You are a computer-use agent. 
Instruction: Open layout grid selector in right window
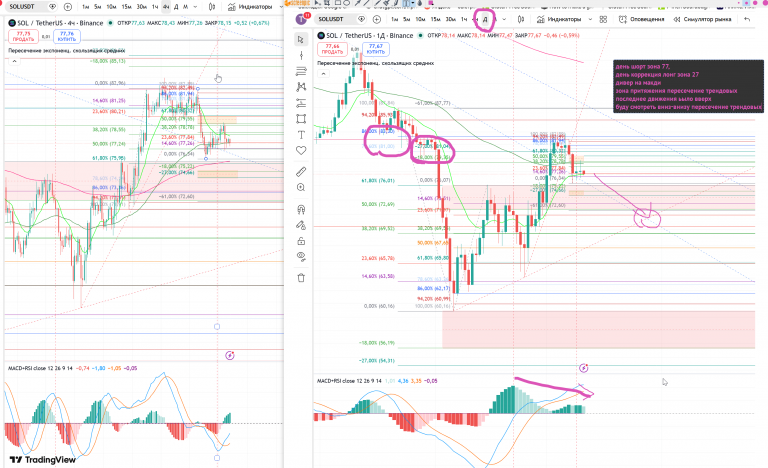tap(603, 19)
